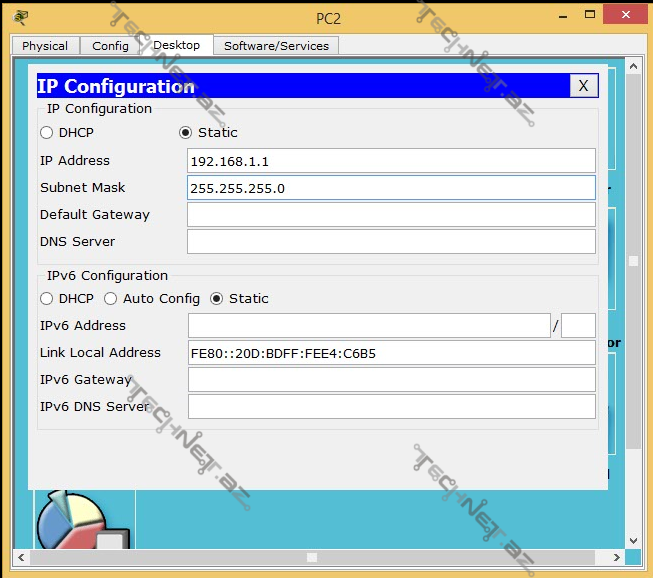Click into the DNS Server field

(391, 242)
